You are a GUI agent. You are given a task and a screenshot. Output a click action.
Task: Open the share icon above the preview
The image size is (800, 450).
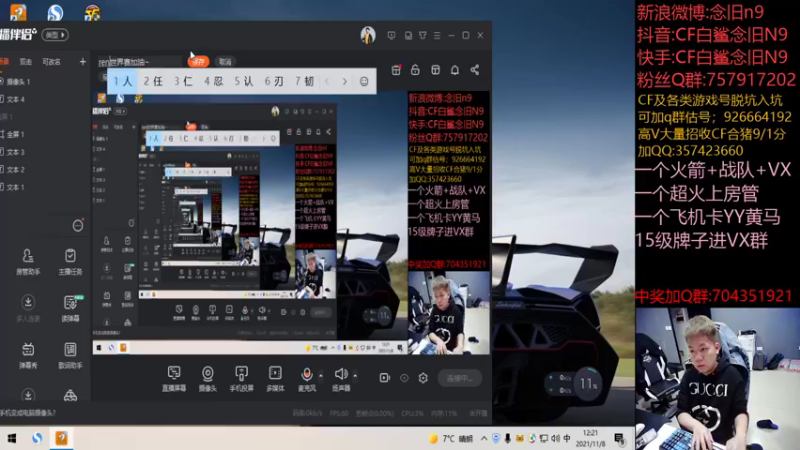[474, 70]
